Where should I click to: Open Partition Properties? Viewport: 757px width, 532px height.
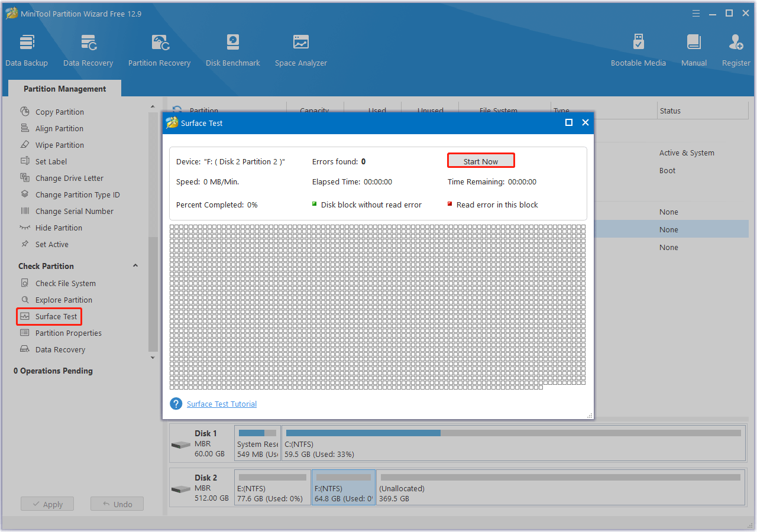coord(67,333)
